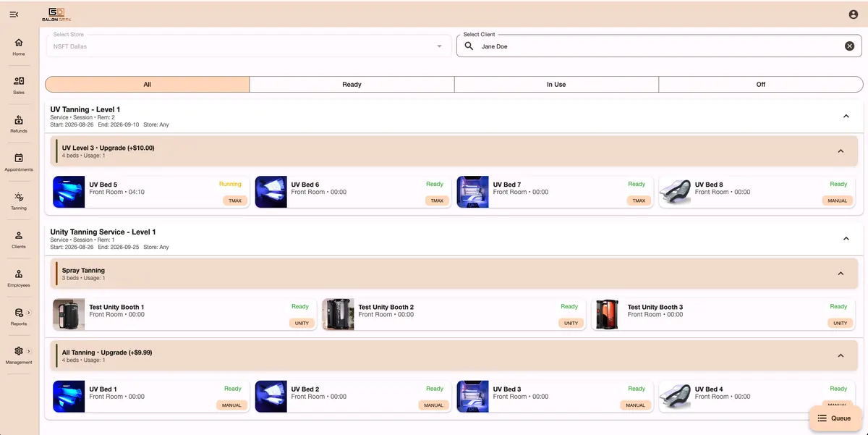Click the Salon logo in header
The image size is (868, 435).
point(56,14)
